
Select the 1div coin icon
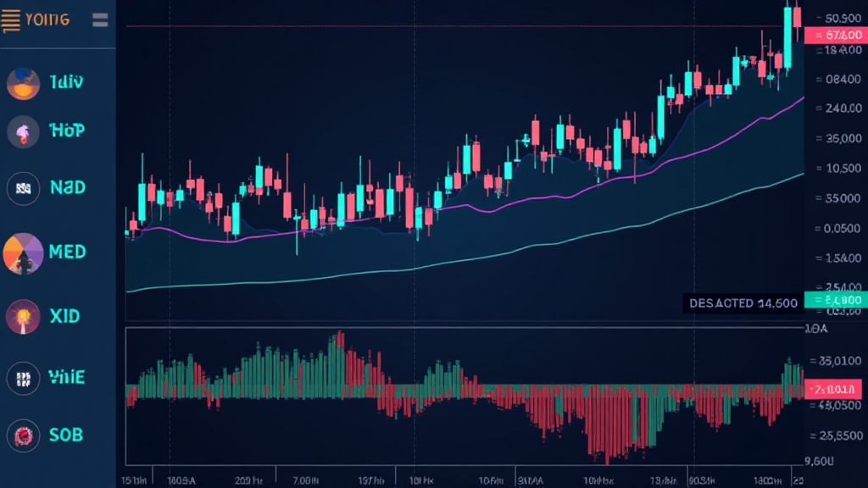pyautogui.click(x=23, y=83)
